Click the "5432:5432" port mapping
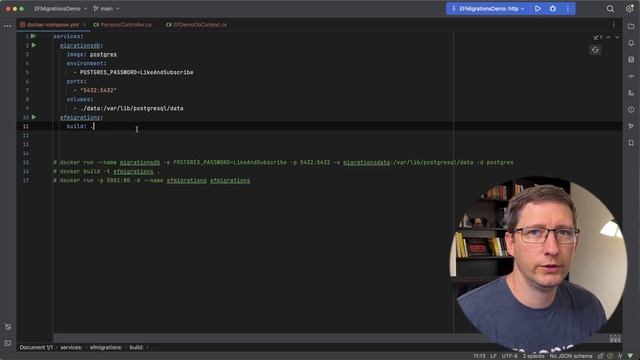The image size is (640, 360). [x=98, y=90]
